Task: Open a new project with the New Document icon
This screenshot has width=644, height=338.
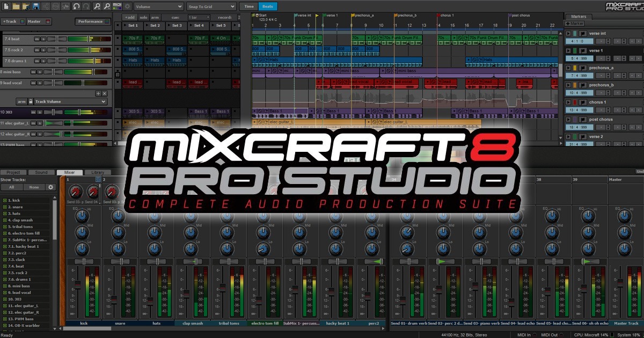Action: (x=6, y=6)
